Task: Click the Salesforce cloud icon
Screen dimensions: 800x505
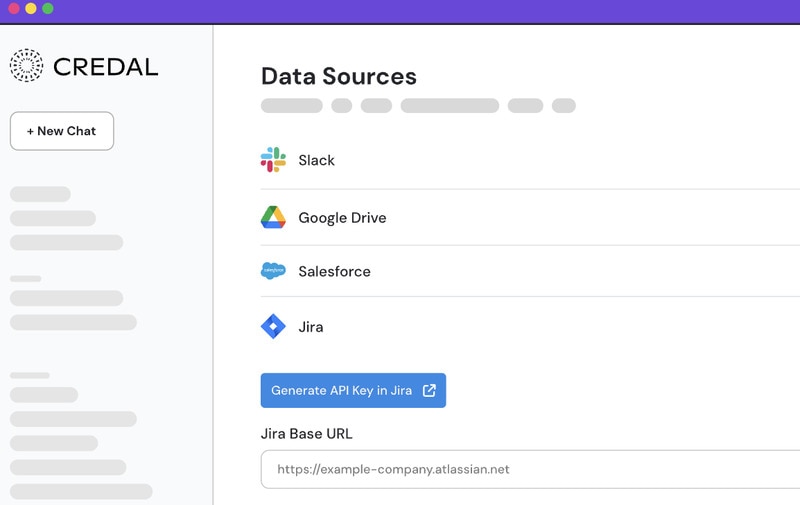Action: tap(273, 271)
